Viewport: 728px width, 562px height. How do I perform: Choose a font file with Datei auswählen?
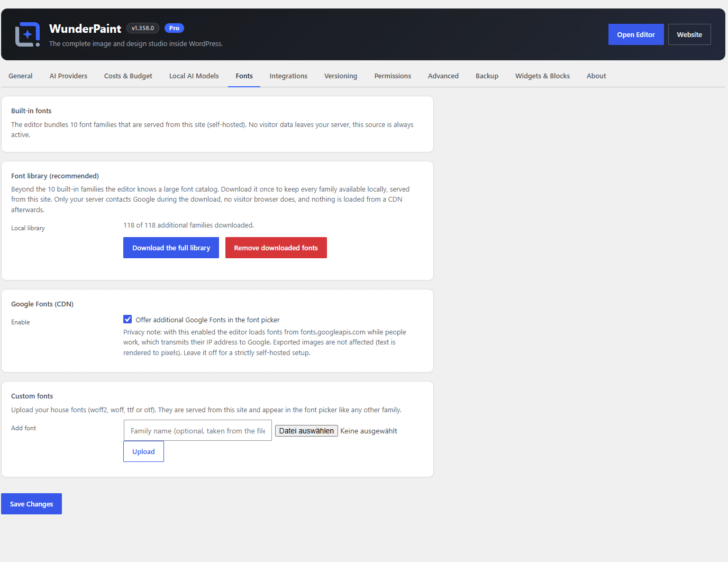[x=306, y=431]
